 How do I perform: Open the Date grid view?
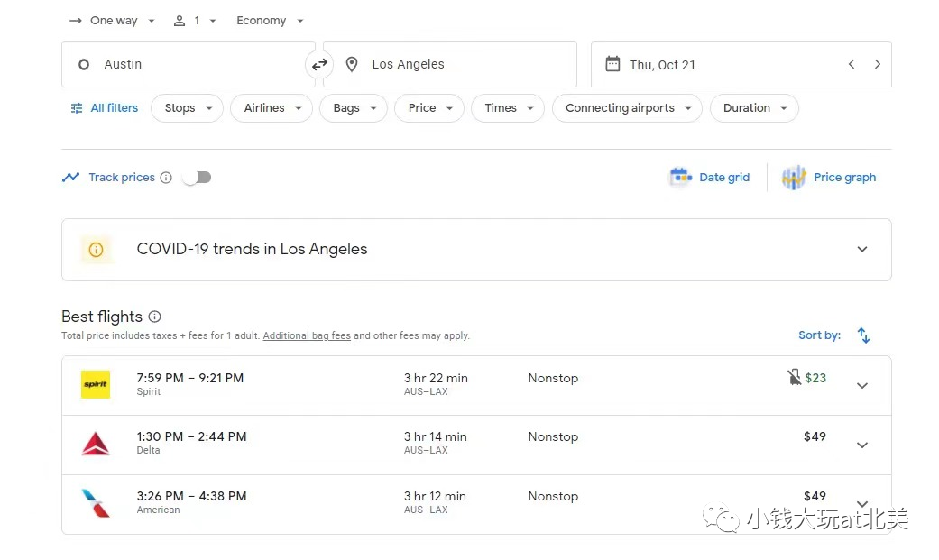710,178
